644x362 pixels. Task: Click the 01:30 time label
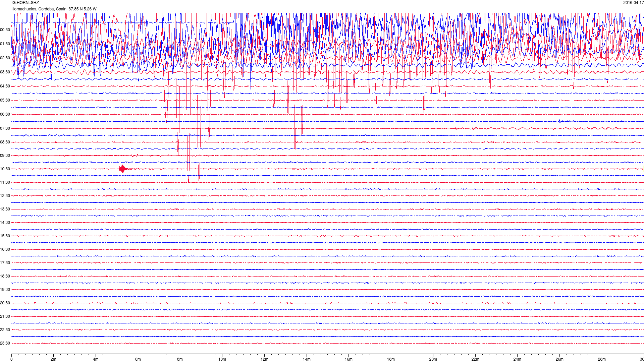click(x=5, y=44)
